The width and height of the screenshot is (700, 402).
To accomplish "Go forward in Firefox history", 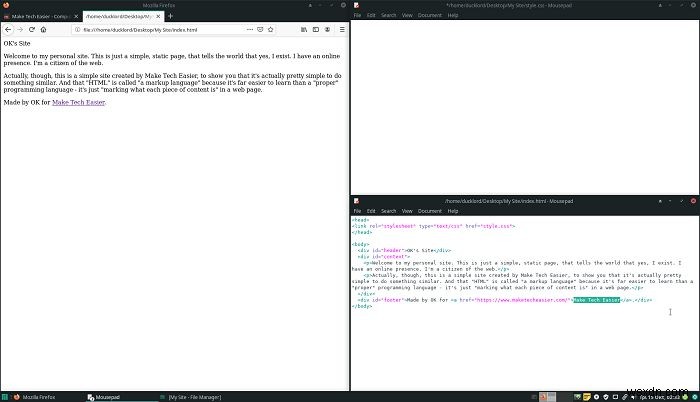I will (x=20, y=29).
